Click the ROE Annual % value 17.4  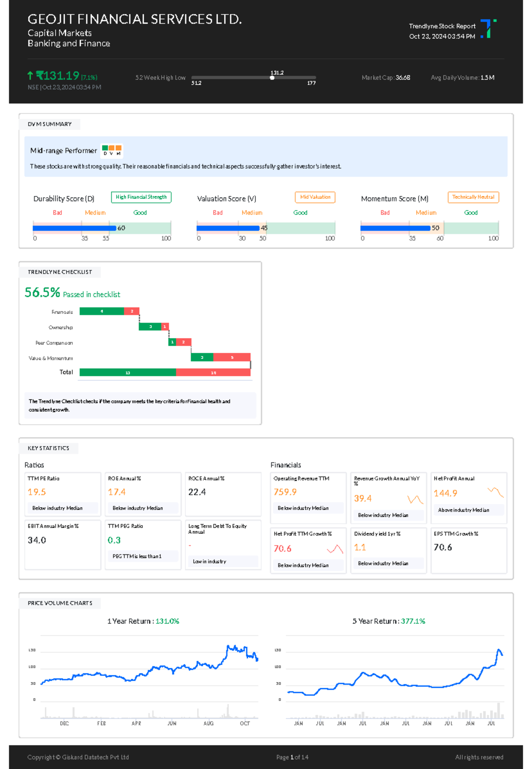pos(117,492)
